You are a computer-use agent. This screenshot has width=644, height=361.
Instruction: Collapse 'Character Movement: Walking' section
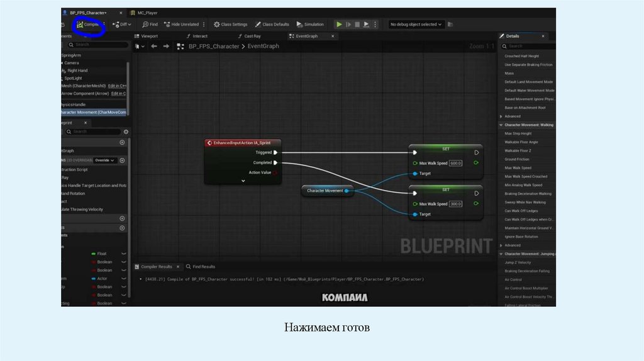click(x=501, y=125)
